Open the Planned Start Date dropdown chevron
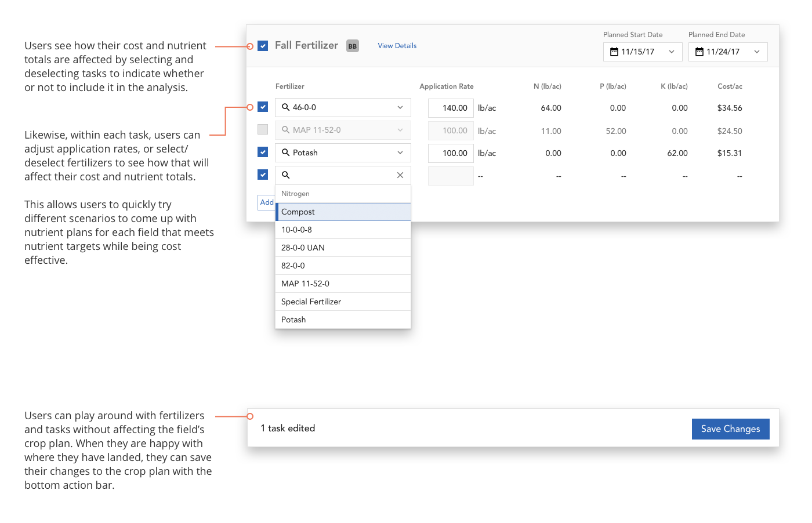 point(672,52)
